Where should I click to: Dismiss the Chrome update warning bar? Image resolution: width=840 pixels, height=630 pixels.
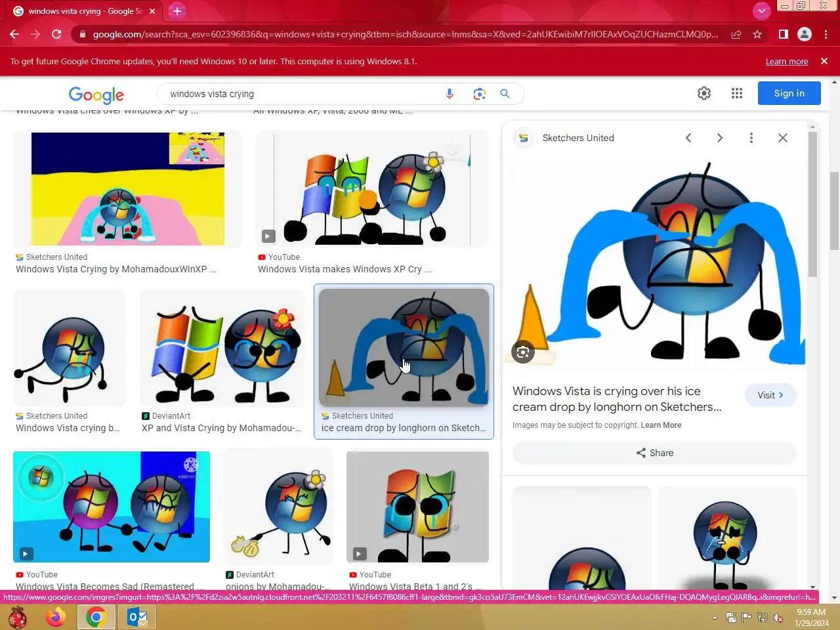pos(824,61)
